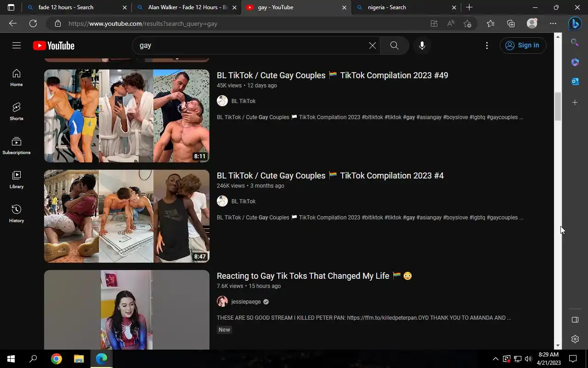Image resolution: width=588 pixels, height=368 pixels.
Task: Open the Compilation 2023 #4 video title
Action: point(330,176)
